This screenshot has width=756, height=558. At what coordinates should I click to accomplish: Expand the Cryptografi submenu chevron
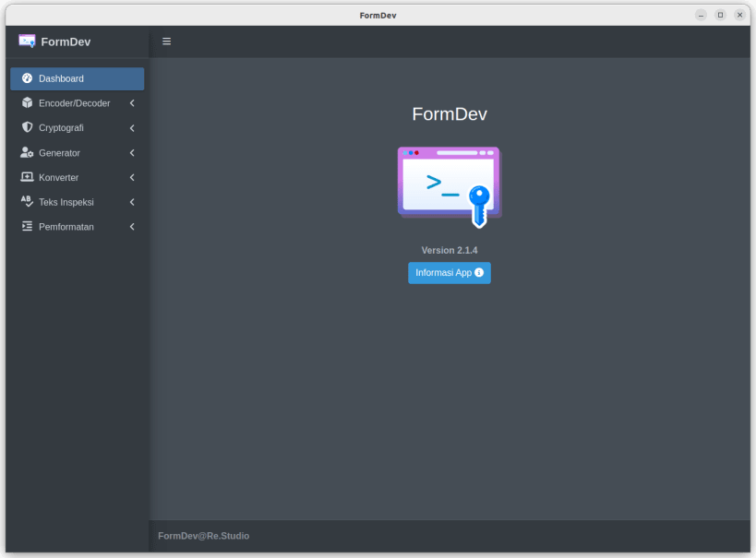click(132, 127)
